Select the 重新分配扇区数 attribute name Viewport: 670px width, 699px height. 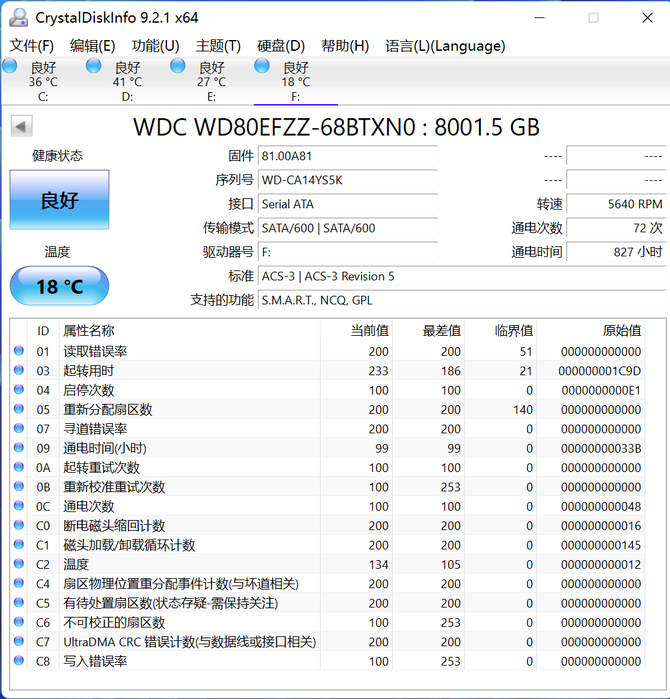pyautogui.click(x=108, y=410)
